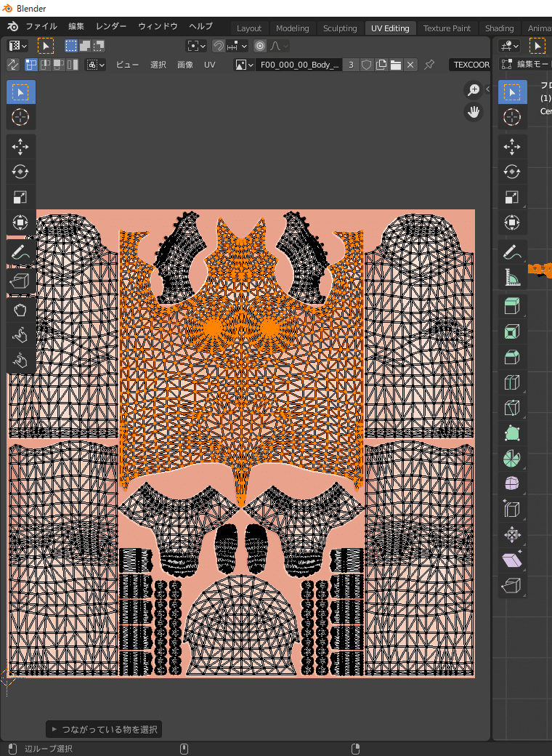Expand the つながっている物を選択 operator panel
The image size is (552, 756).
104,729
